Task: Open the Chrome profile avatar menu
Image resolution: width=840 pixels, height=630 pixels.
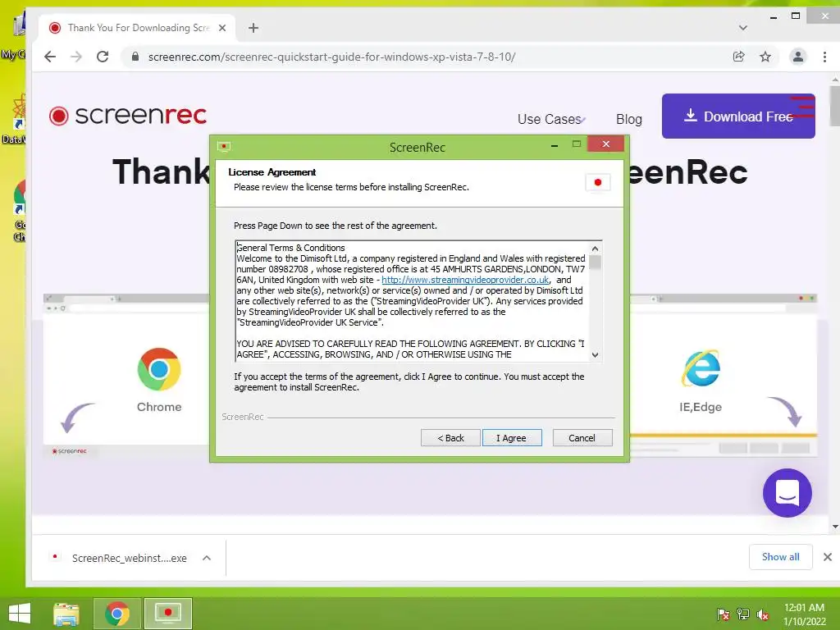Action: tap(797, 57)
